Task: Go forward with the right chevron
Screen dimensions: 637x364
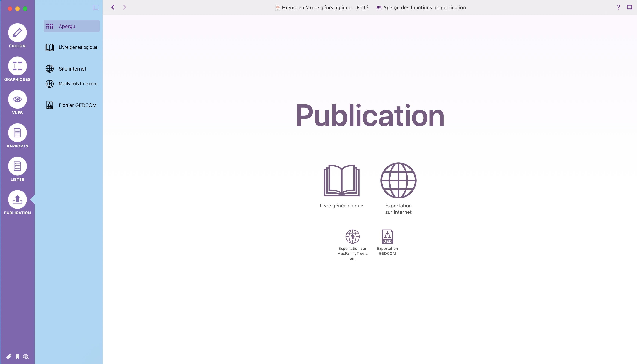Action: click(125, 7)
